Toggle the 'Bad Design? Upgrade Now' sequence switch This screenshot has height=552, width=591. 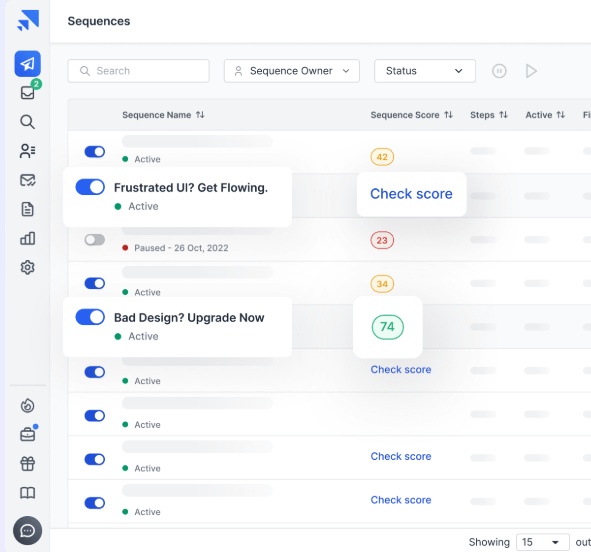pyautogui.click(x=90, y=317)
